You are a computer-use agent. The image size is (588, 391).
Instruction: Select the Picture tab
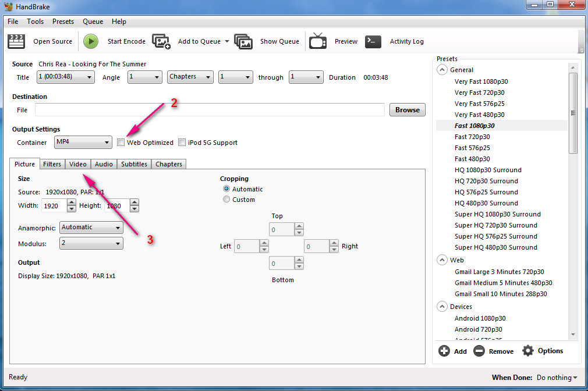[25, 164]
